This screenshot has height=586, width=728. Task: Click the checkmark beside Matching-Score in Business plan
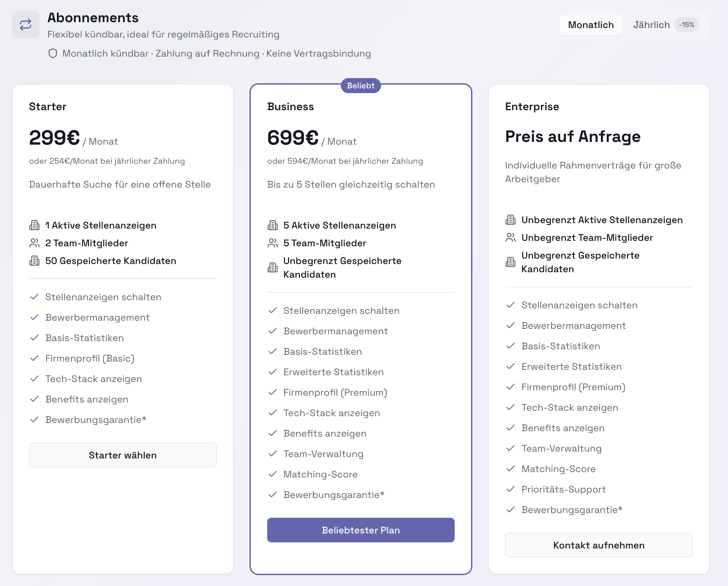pos(272,474)
